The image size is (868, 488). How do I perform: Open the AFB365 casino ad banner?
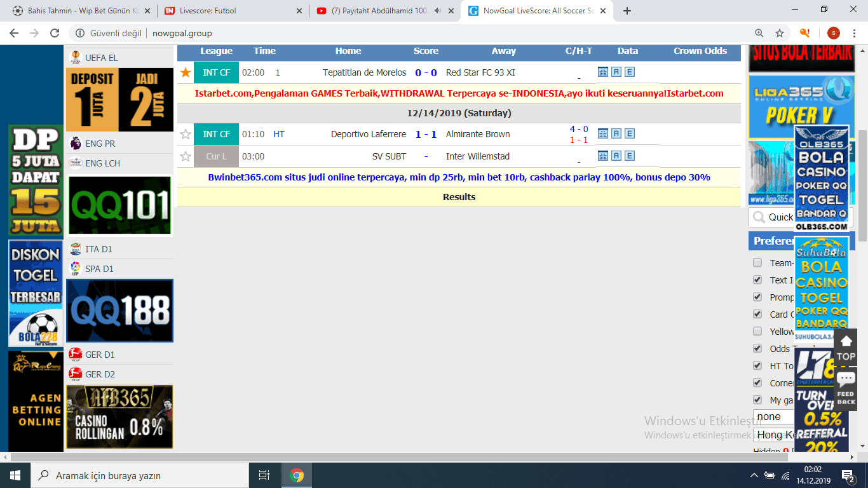[x=119, y=416]
